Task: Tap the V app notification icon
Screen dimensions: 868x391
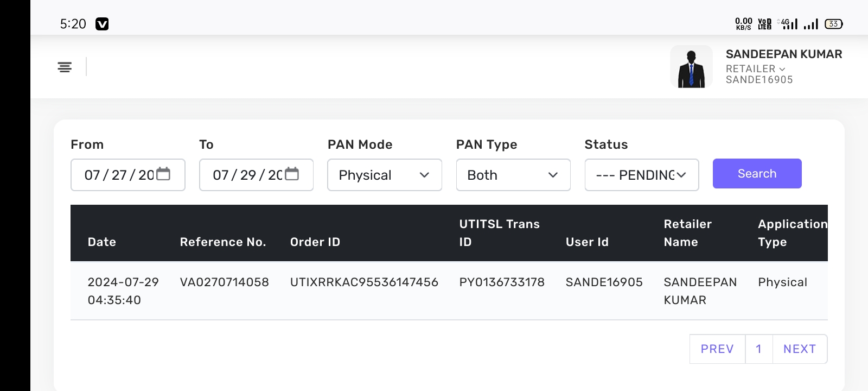Action: point(102,24)
